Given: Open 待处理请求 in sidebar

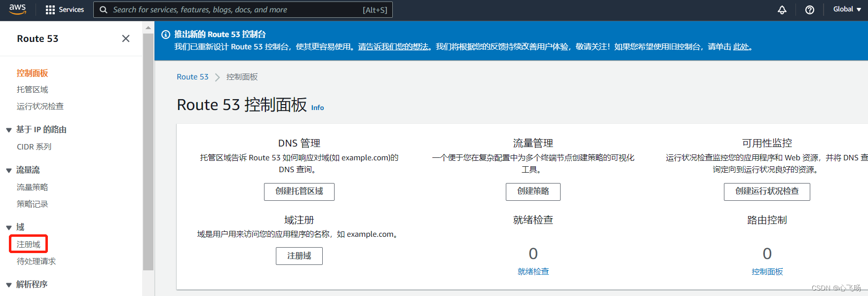Looking at the screenshot, I should [37, 261].
